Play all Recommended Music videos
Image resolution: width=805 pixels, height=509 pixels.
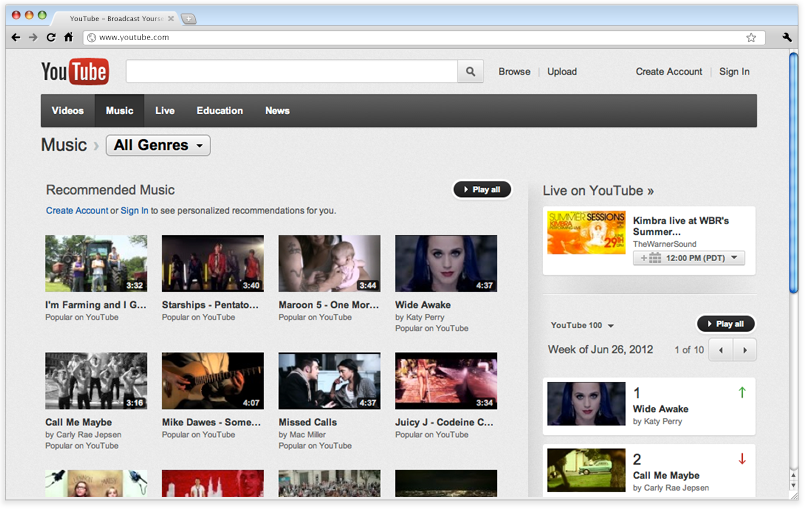(x=482, y=190)
